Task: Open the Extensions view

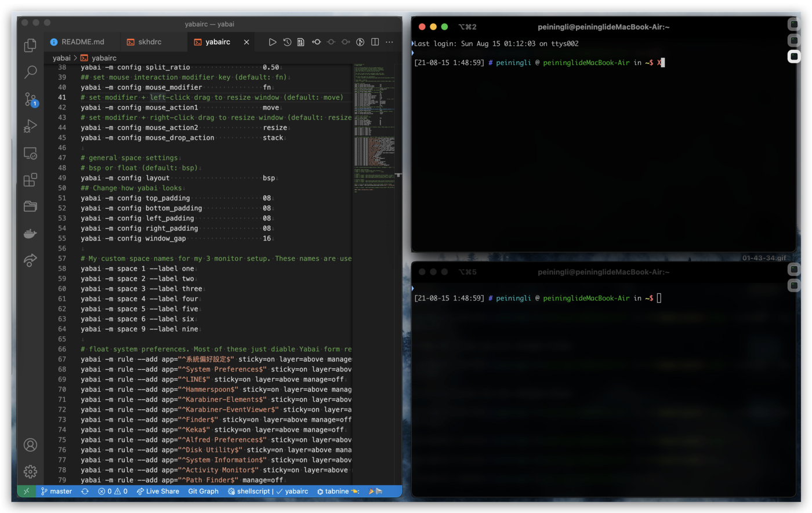Action: [x=30, y=180]
